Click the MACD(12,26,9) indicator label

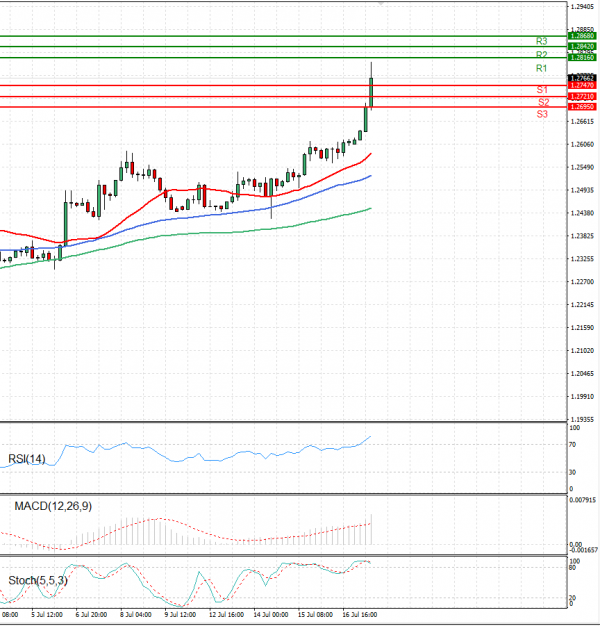point(53,506)
